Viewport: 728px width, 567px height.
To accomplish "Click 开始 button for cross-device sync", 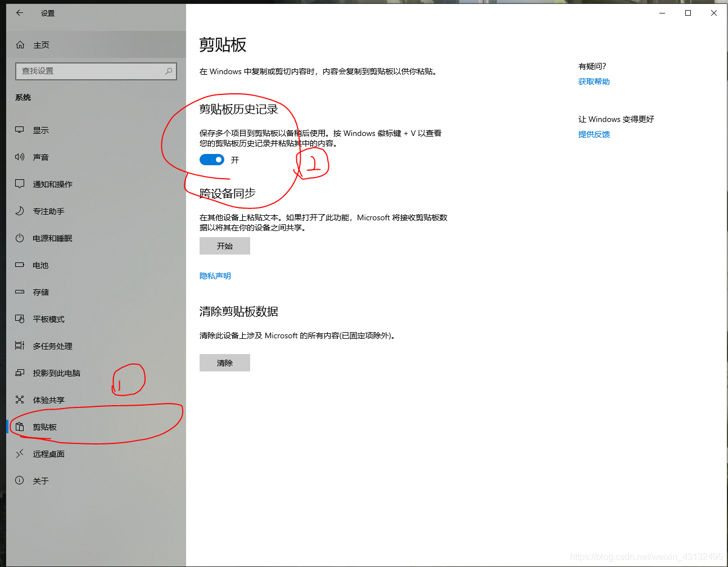I will (x=225, y=246).
